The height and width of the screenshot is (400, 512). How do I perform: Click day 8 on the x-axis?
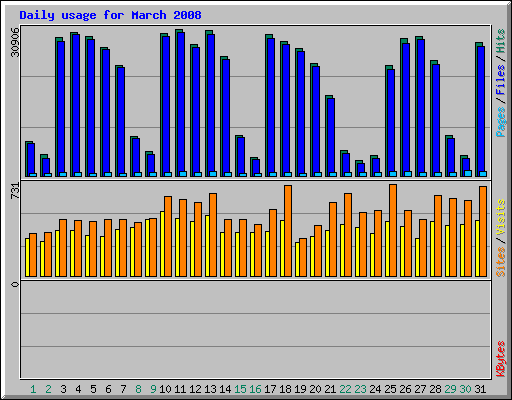138,389
